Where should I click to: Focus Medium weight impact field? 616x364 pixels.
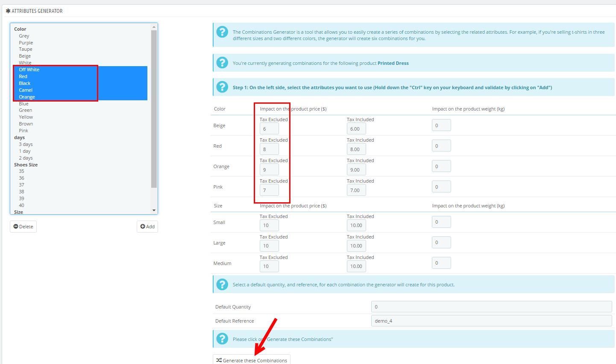point(441,263)
